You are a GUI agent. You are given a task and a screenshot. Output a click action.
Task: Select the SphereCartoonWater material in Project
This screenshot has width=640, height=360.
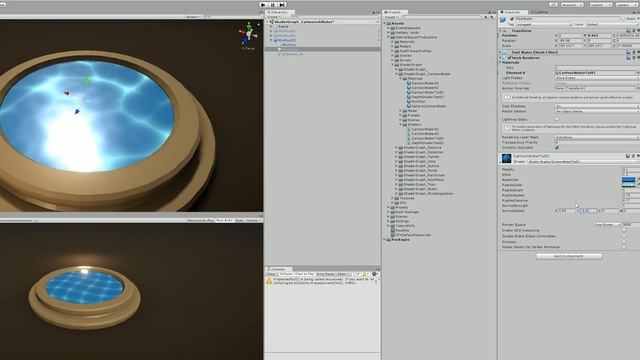[x=429, y=106]
